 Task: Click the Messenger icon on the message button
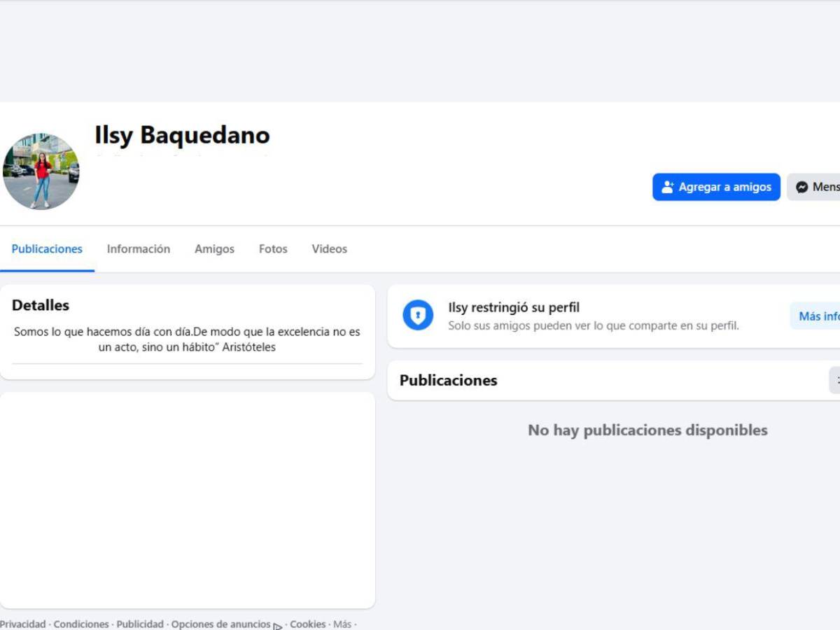tap(802, 187)
